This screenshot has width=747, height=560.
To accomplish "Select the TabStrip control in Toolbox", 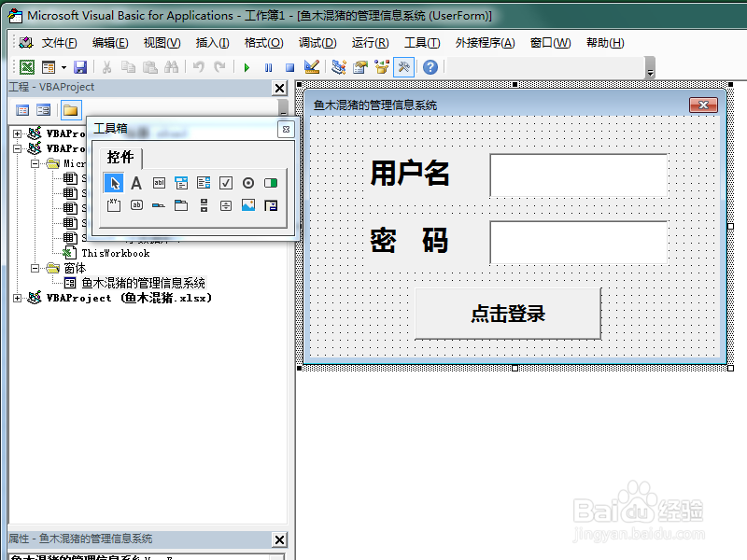I will 159,205.
